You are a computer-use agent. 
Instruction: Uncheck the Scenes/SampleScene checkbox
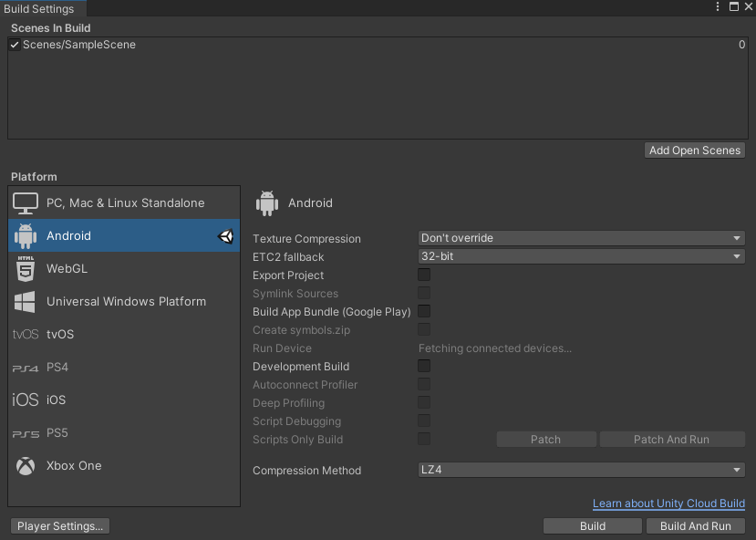click(15, 45)
